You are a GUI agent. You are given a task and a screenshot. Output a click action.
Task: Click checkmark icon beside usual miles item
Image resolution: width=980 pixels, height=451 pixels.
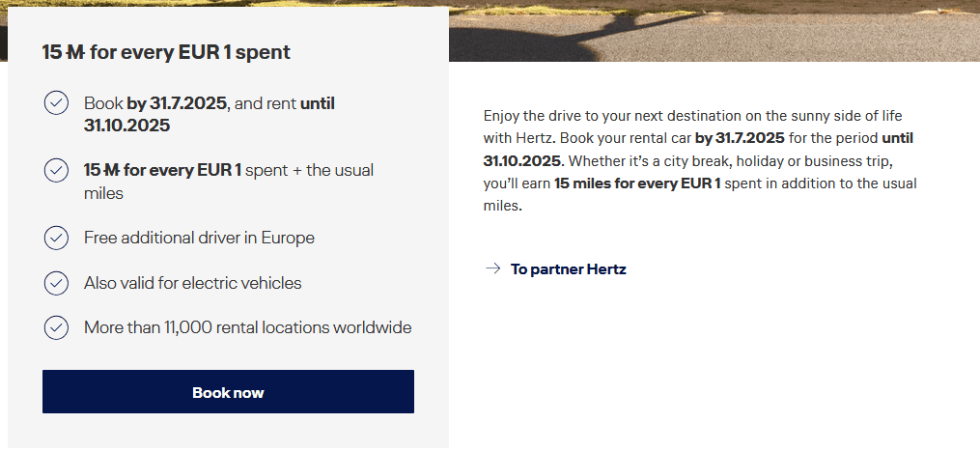coord(56,170)
